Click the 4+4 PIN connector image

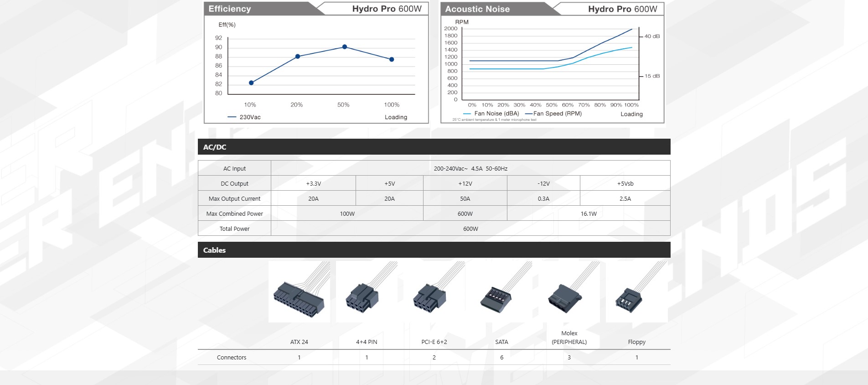[x=367, y=292]
